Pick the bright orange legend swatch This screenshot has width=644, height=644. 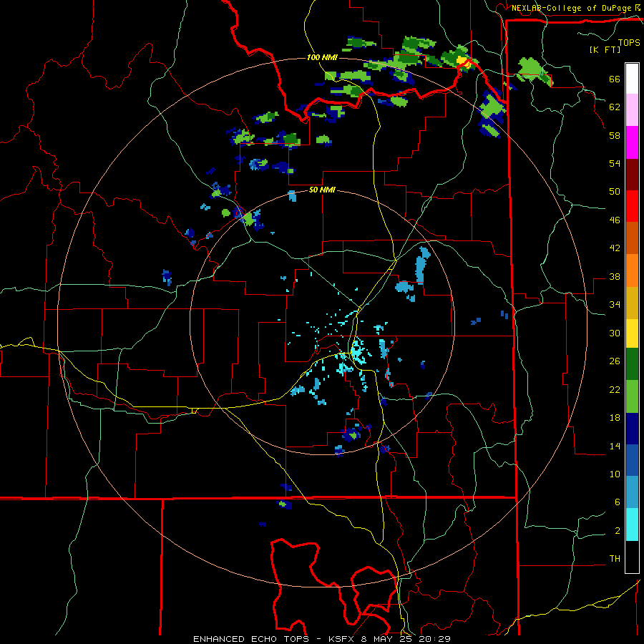click(x=632, y=270)
